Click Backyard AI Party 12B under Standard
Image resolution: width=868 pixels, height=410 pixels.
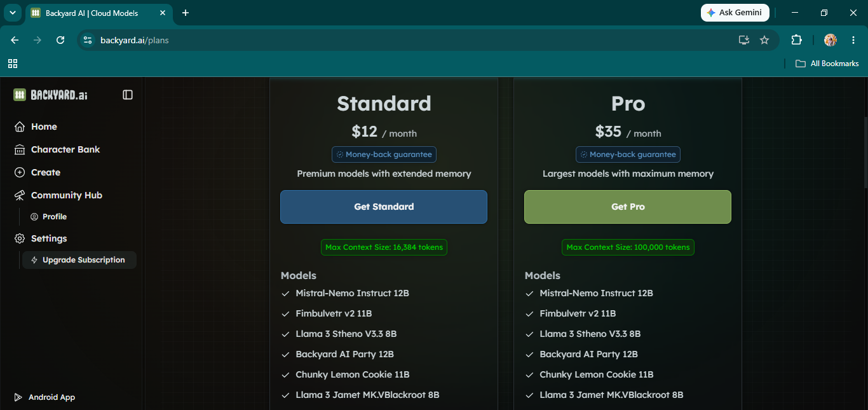point(344,354)
